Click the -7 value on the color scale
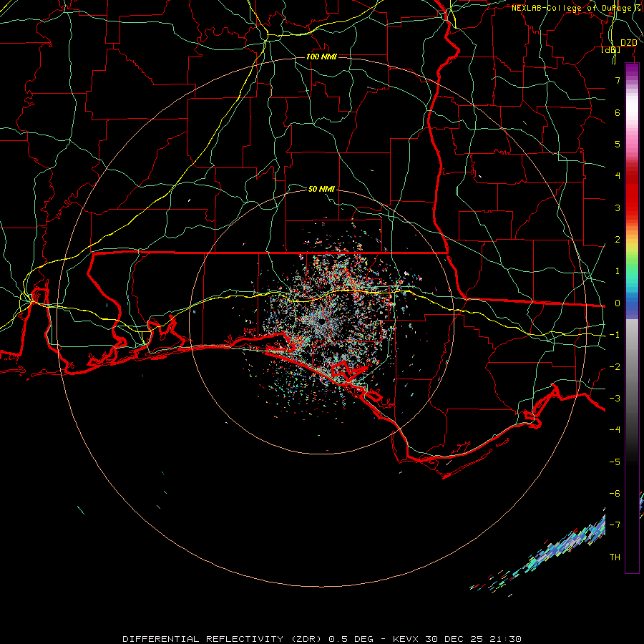 pyautogui.click(x=615, y=525)
